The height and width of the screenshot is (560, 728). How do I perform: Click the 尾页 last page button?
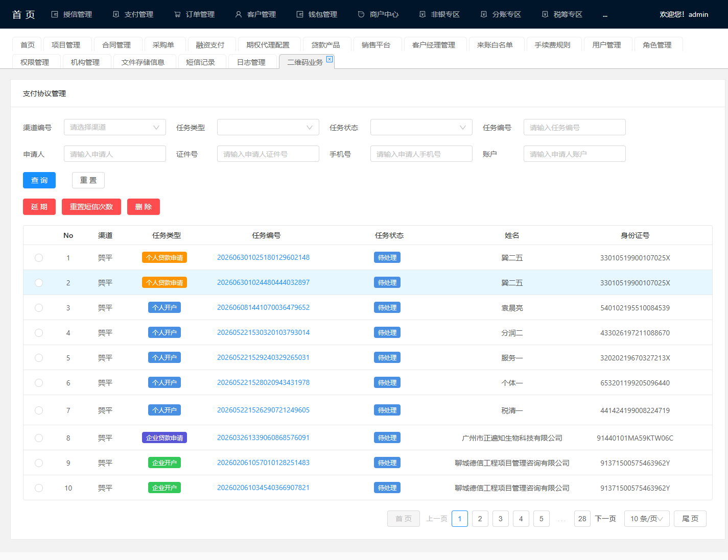(x=690, y=519)
